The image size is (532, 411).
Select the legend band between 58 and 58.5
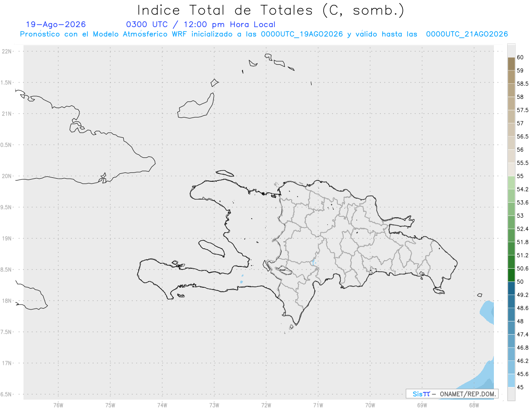[511, 90]
